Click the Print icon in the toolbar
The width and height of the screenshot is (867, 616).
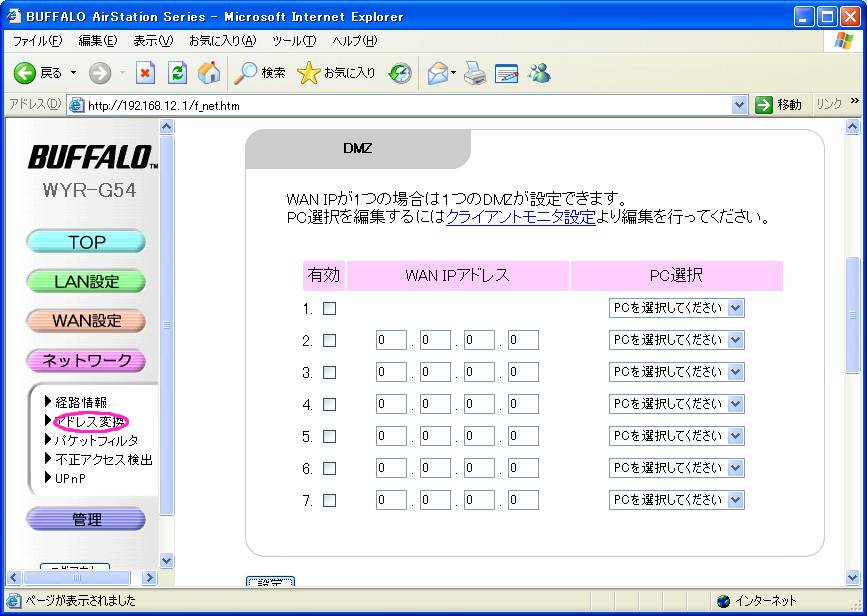click(475, 73)
